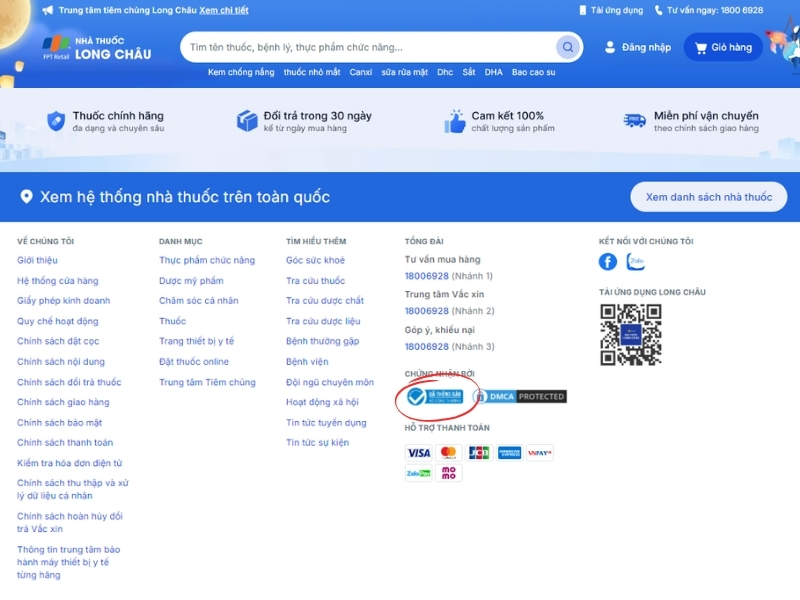Click the Visa payment icon
Viewport: 800px width, 600px height.
coord(418,453)
